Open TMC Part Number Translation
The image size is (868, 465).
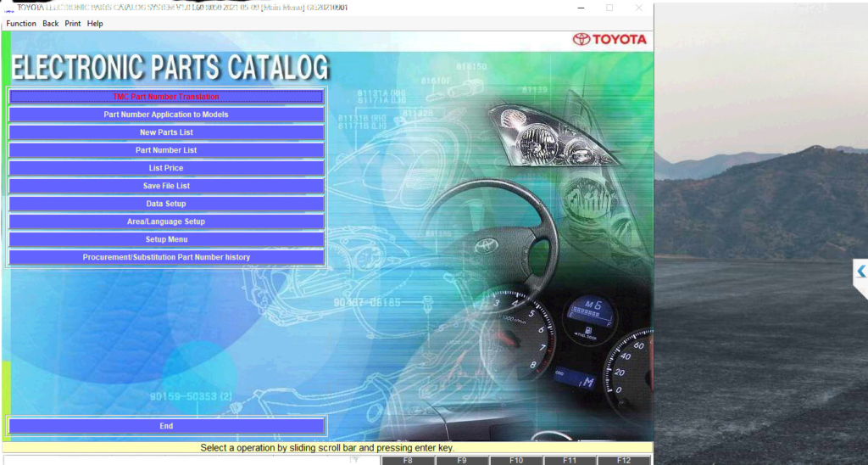(166, 97)
